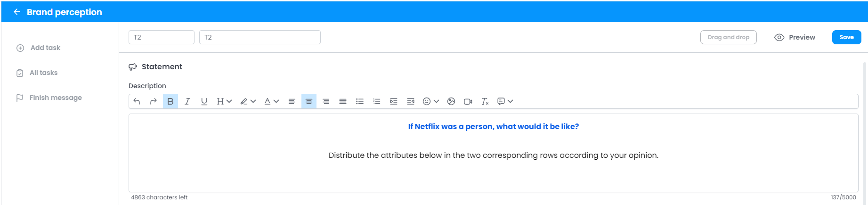Align text to the right
Image resolution: width=868 pixels, height=205 pixels.
(326, 101)
